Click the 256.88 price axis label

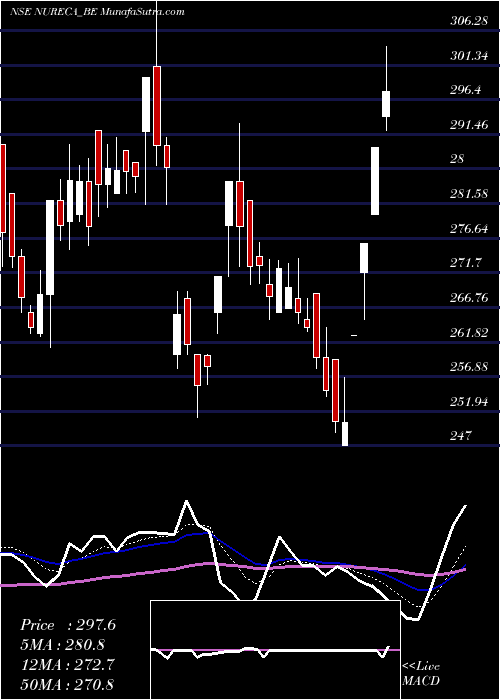coord(468,367)
